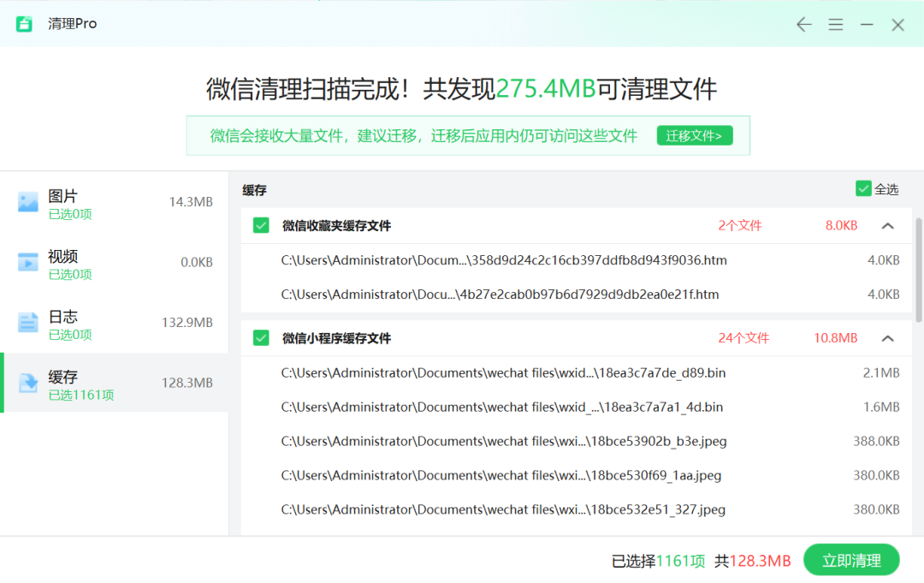Viewport: 924px width, 583px height.
Task: Select file 18bce530f69_1aa.jpeg row
Action: pyautogui.click(x=577, y=476)
